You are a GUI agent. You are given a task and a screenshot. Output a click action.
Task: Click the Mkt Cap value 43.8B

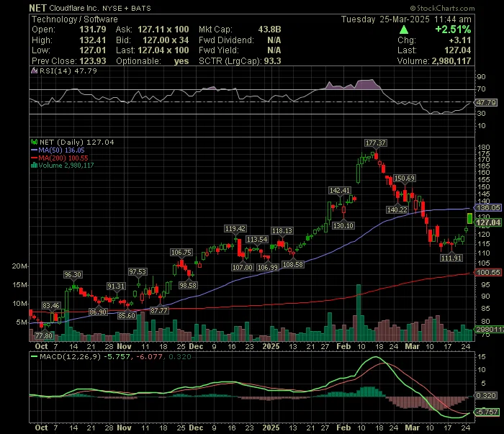tap(270, 30)
